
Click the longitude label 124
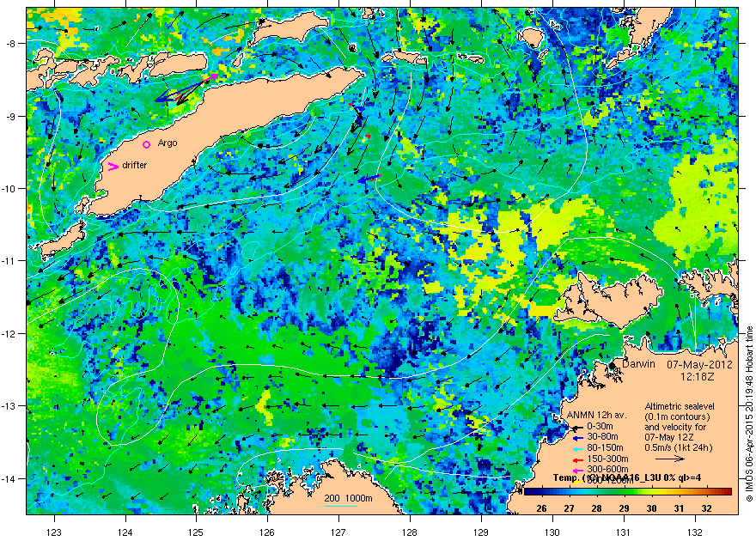click(125, 532)
